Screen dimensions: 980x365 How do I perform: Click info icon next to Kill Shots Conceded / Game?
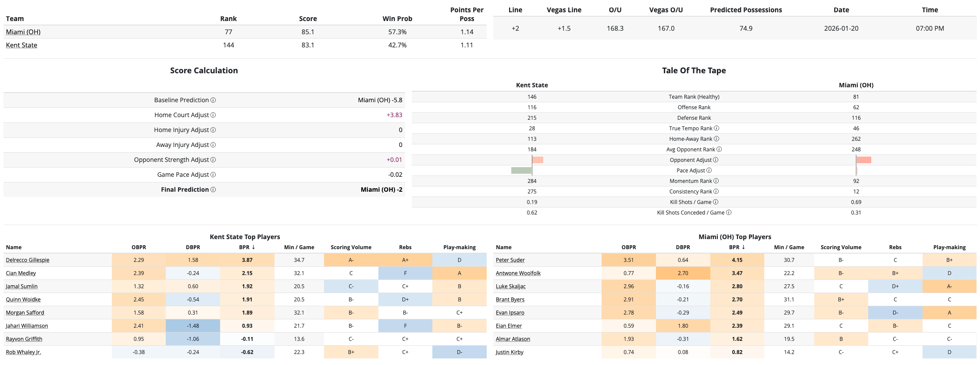(x=729, y=213)
